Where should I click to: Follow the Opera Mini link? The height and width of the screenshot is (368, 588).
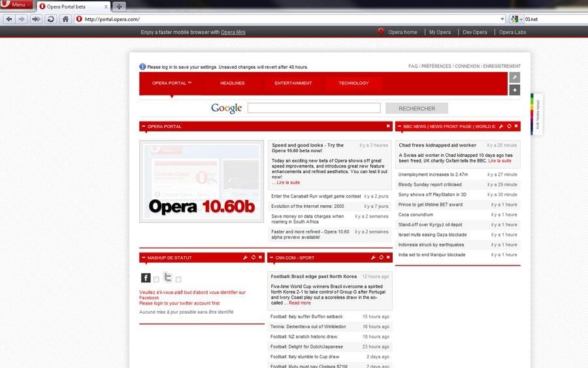tap(233, 32)
